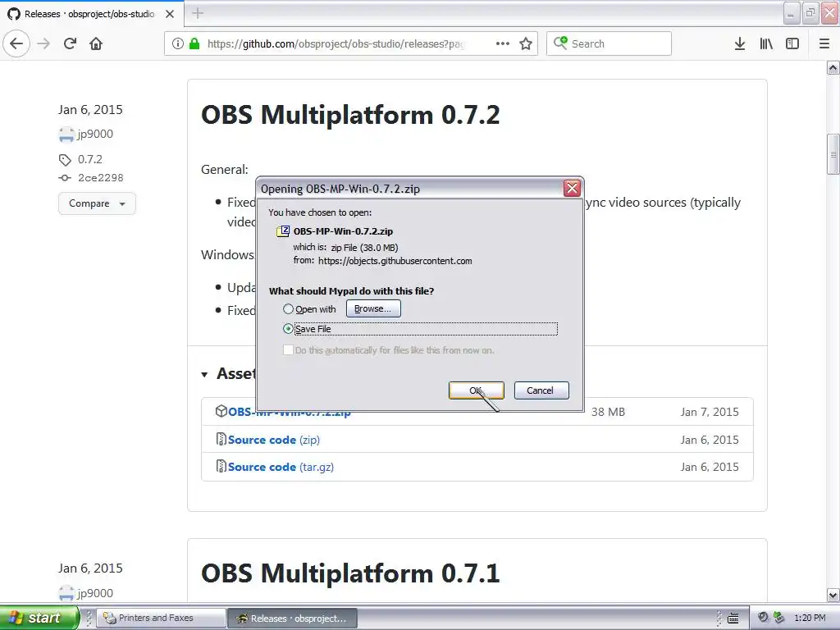Click the Releases obsproject taskbar button
This screenshot has height=630, width=840.
[x=293, y=619]
